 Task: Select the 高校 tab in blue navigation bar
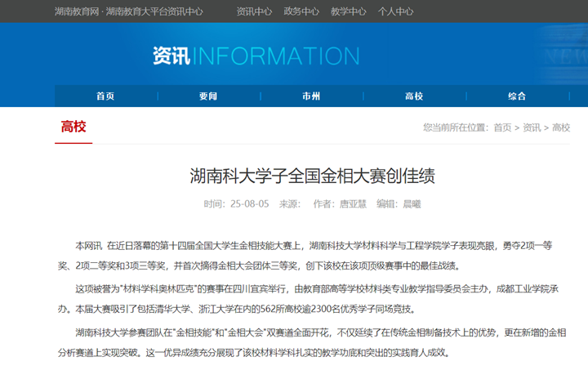click(x=414, y=96)
